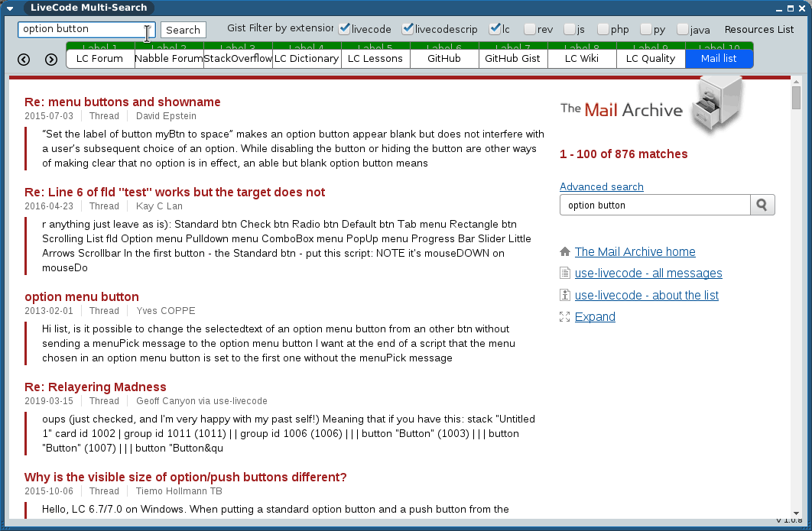Viewport: 812px width, 531px height.
Task: Click the Search button
Action: click(184, 30)
